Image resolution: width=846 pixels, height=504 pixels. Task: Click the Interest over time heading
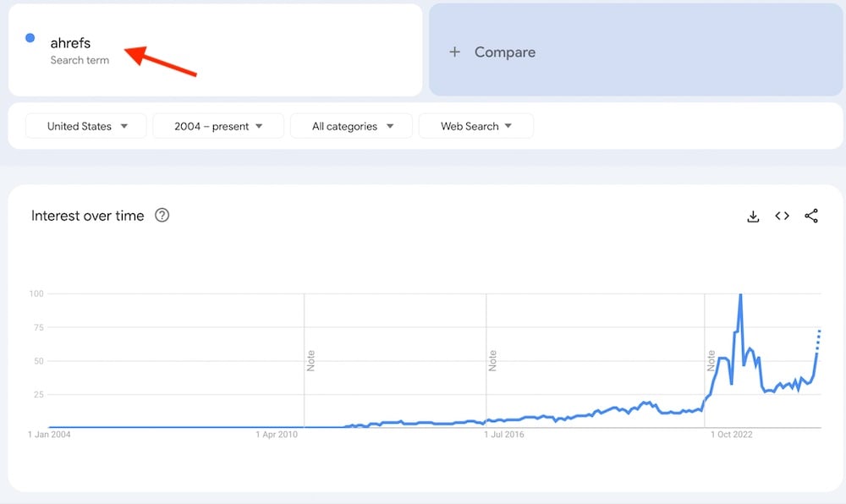tap(87, 216)
